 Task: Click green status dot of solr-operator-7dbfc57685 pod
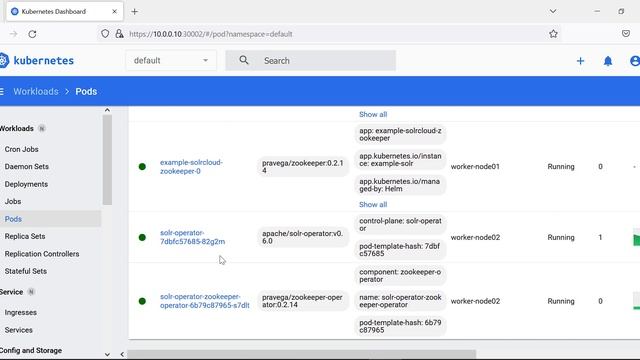(x=142, y=237)
